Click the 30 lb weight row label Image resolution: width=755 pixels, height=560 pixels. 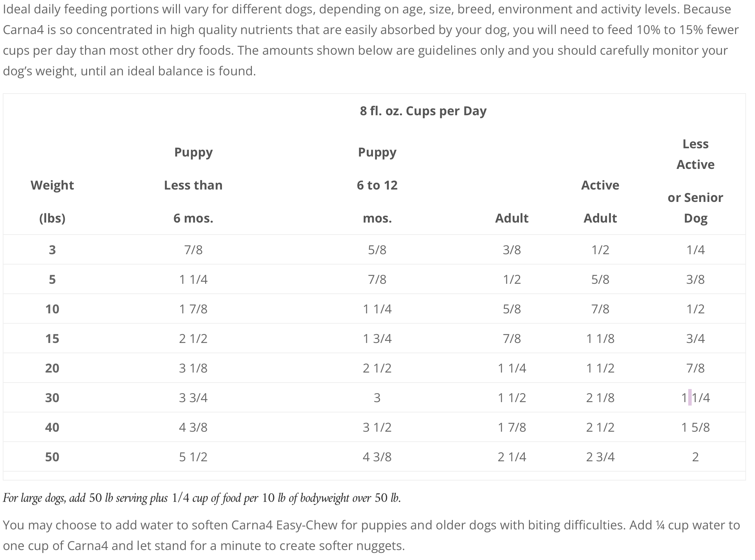pos(52,398)
